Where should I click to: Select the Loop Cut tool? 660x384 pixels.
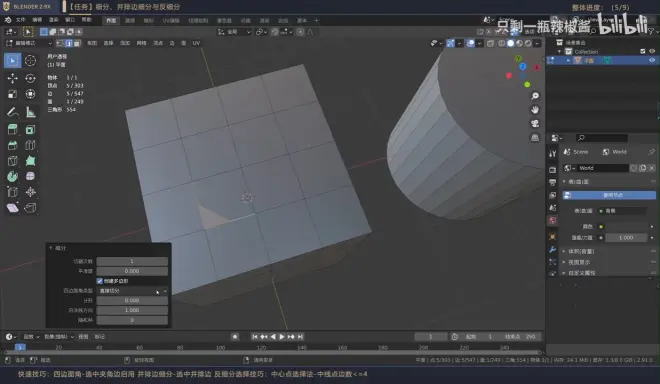30,145
